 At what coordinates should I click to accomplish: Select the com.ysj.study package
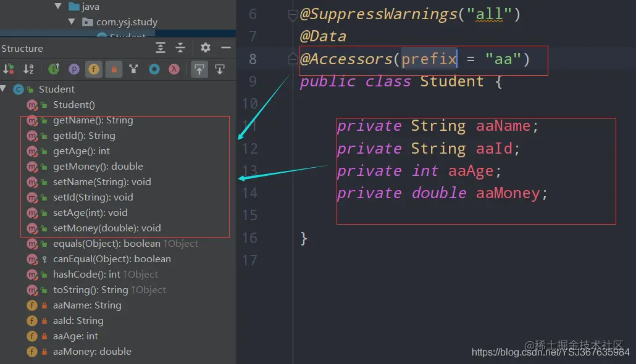click(127, 22)
